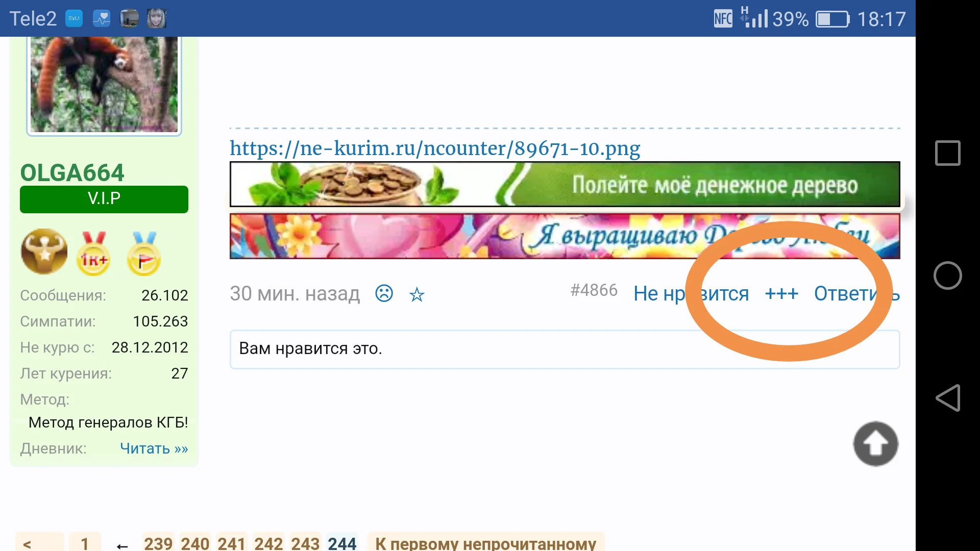980x551 pixels.
Task: Tap the Android back navigation triangle
Action: (948, 398)
